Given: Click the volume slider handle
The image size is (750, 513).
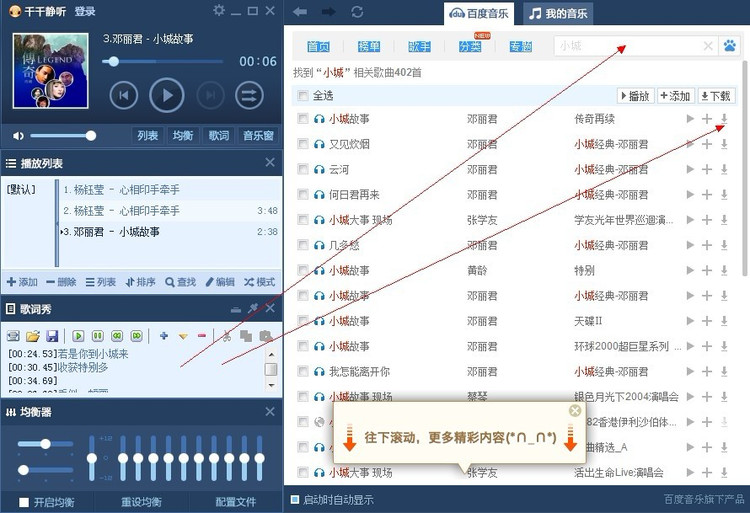Looking at the screenshot, I should tap(91, 136).
